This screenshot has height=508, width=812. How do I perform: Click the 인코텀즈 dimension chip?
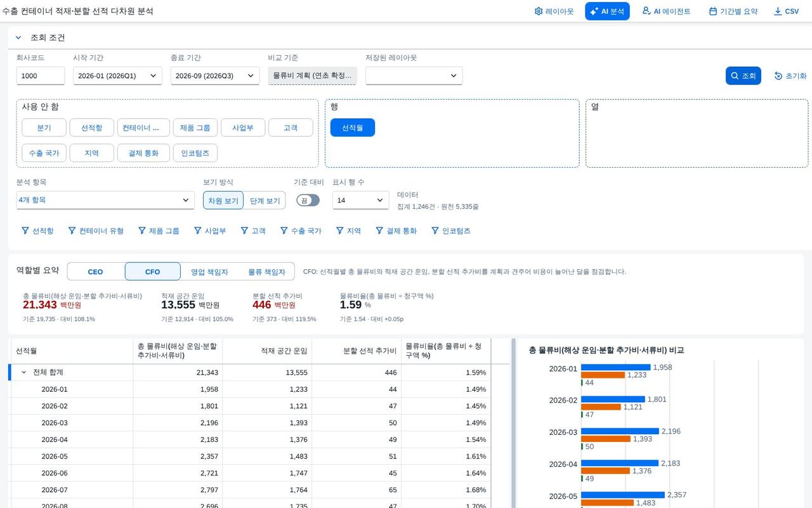coord(195,153)
